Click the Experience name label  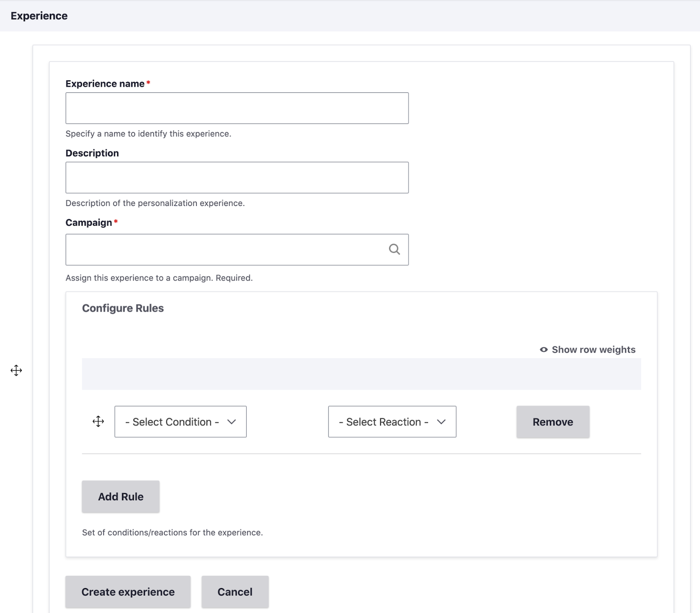click(105, 84)
